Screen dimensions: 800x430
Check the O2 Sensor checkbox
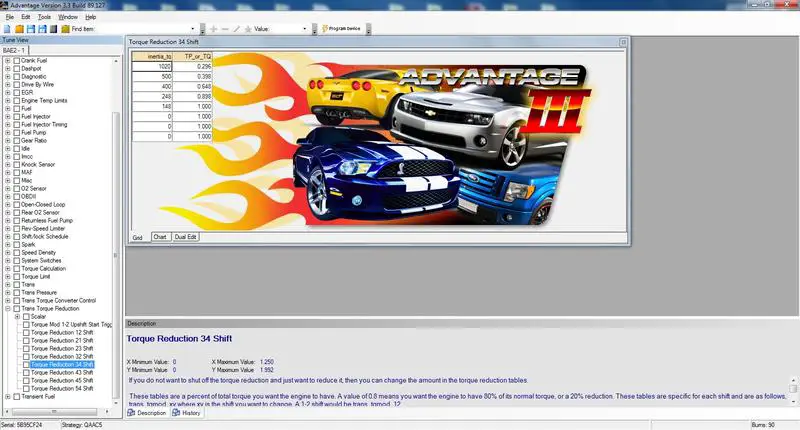16,188
